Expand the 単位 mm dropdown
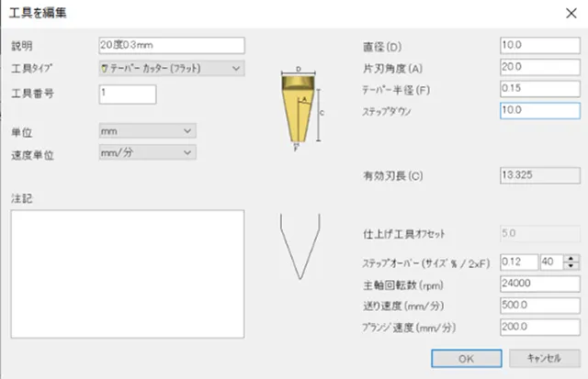This screenshot has height=379, width=588. point(147,131)
